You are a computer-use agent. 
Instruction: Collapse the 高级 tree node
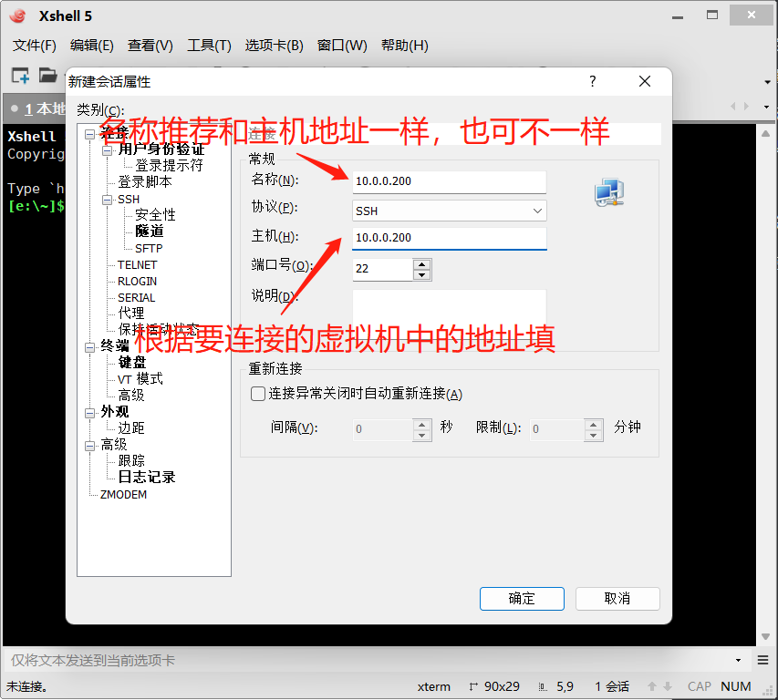click(89, 446)
